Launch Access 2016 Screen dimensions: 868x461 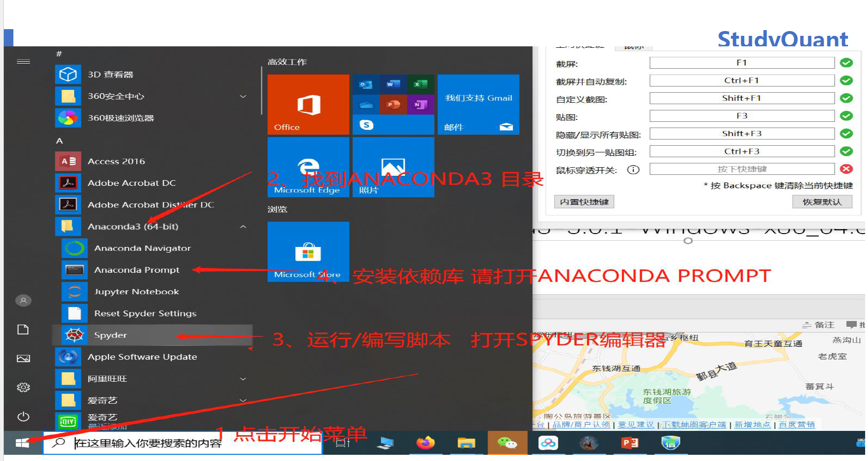coord(153,161)
